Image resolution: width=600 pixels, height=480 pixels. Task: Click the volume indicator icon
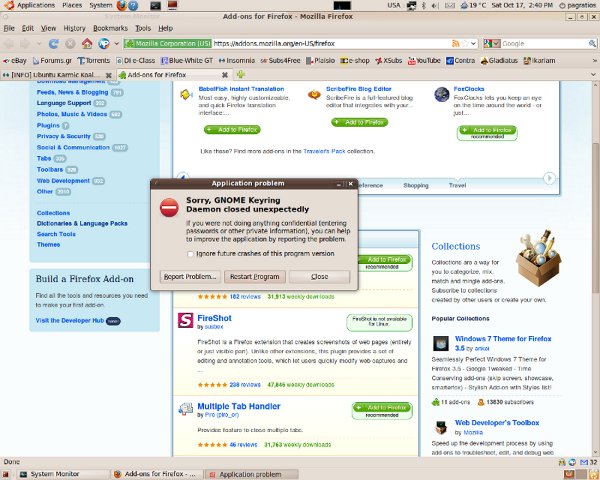(x=435, y=5)
